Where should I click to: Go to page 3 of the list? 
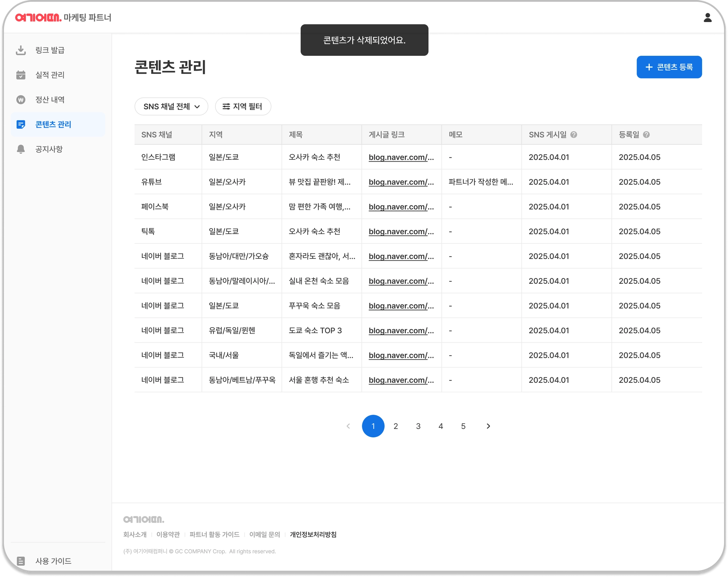[x=418, y=426]
